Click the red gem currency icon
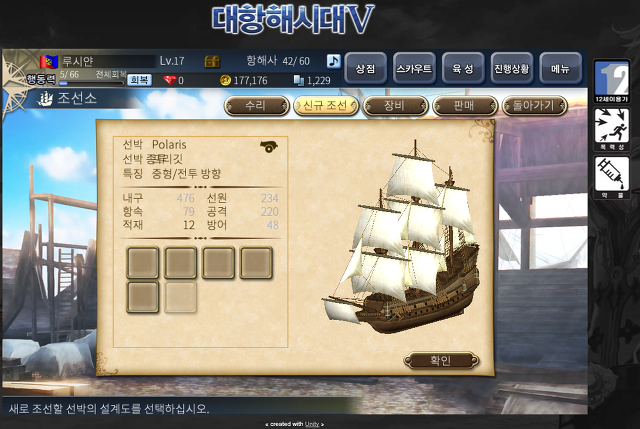Screen dimensions: 640x429 (x=169, y=80)
